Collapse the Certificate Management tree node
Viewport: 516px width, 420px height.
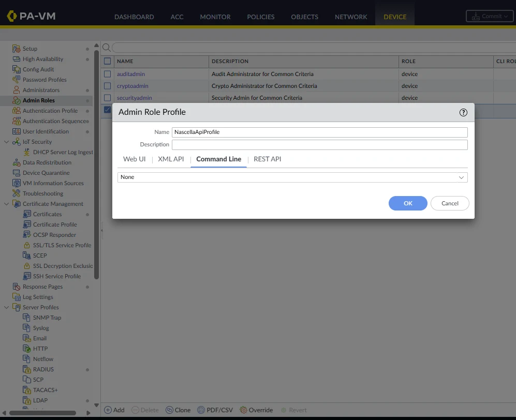click(6, 204)
